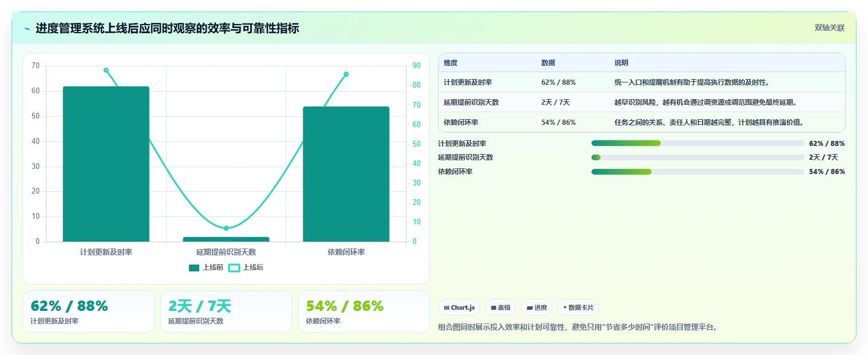Open the 54% / 86% data card
This screenshot has height=355, width=868.
point(364,311)
